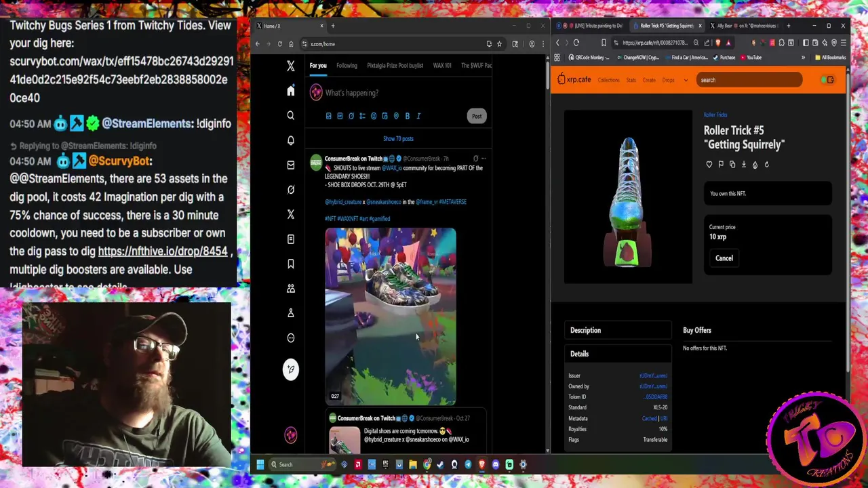Open Home in X sidebar

pos(290,91)
